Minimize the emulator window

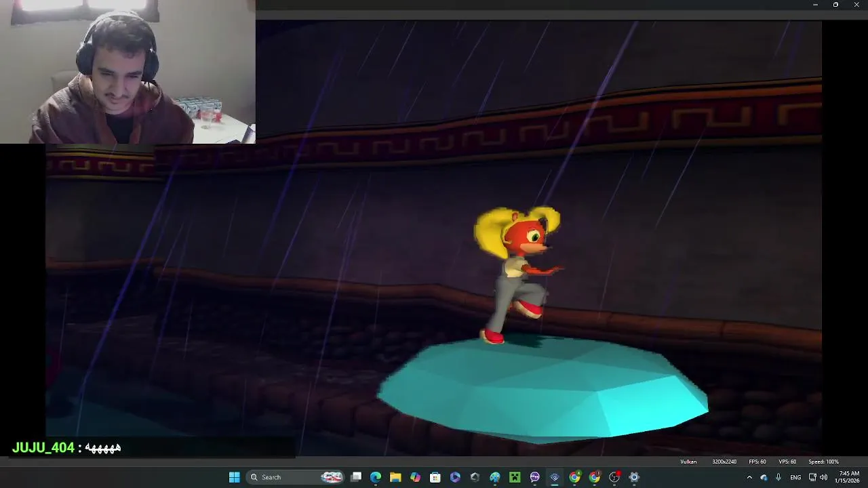point(815,5)
